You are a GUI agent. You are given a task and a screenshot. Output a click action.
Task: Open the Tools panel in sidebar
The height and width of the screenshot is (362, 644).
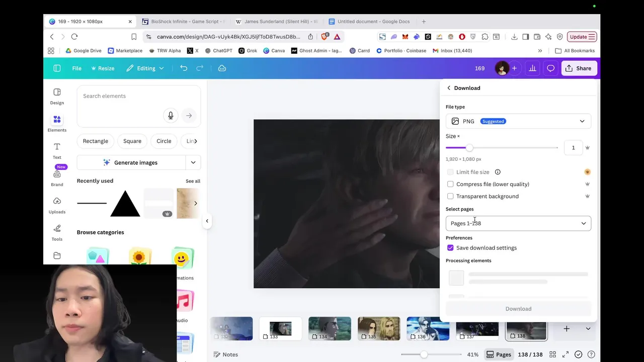click(57, 232)
